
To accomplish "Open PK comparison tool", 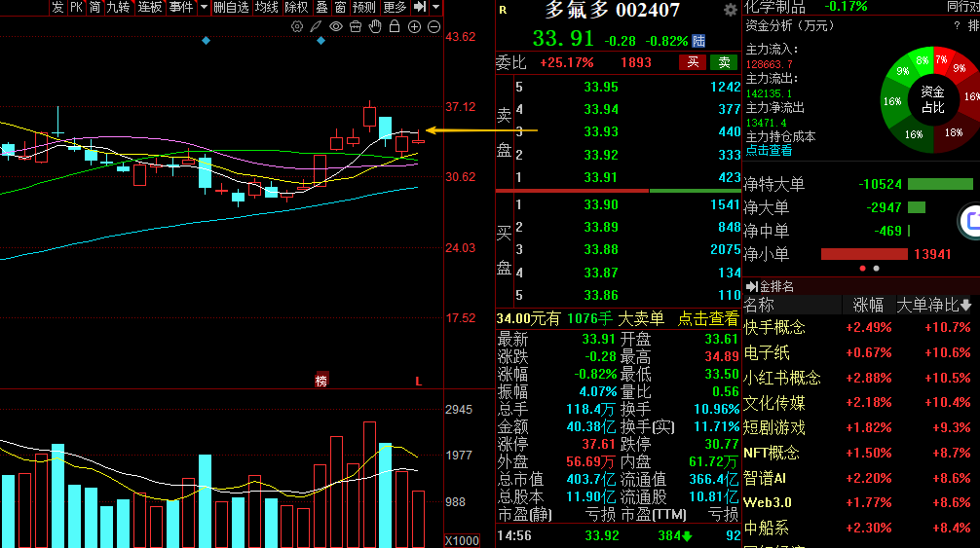I will tap(76, 7).
